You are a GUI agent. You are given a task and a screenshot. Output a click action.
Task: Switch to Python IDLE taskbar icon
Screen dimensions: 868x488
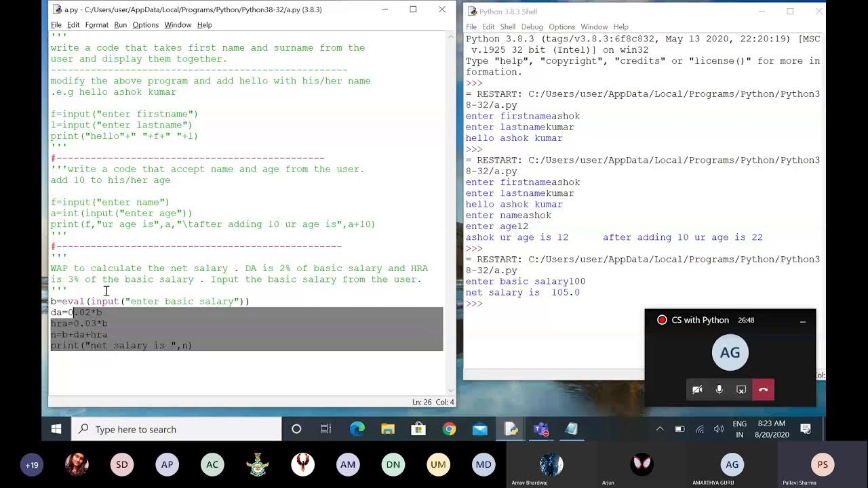point(511,429)
